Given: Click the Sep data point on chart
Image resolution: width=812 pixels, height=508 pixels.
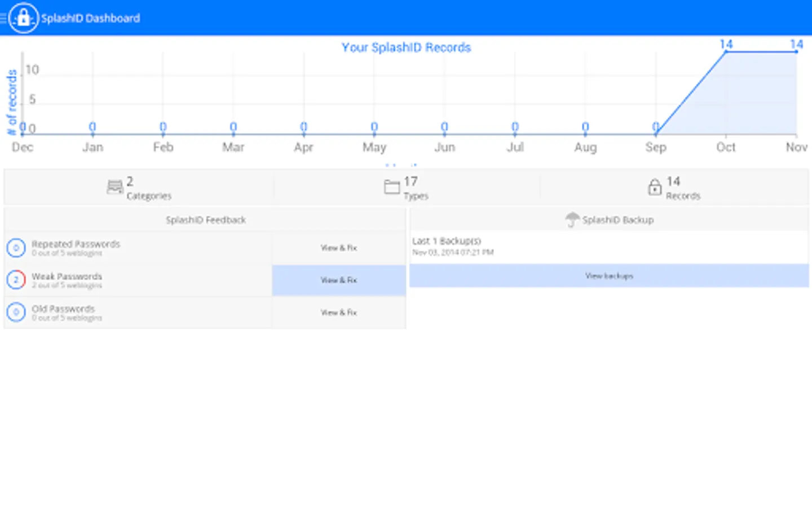Looking at the screenshot, I should (655, 134).
